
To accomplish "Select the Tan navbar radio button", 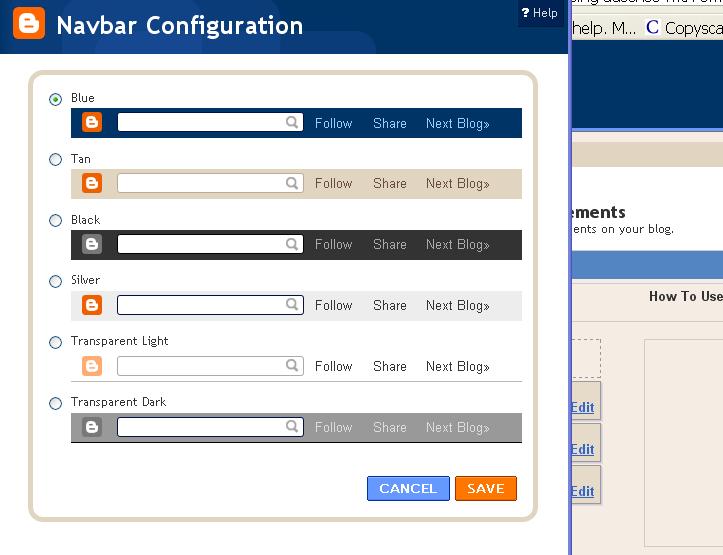I will tap(55, 159).
